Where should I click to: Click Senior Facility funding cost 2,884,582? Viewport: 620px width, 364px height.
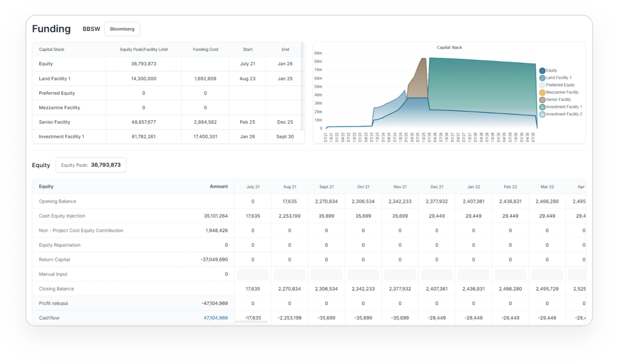click(205, 122)
